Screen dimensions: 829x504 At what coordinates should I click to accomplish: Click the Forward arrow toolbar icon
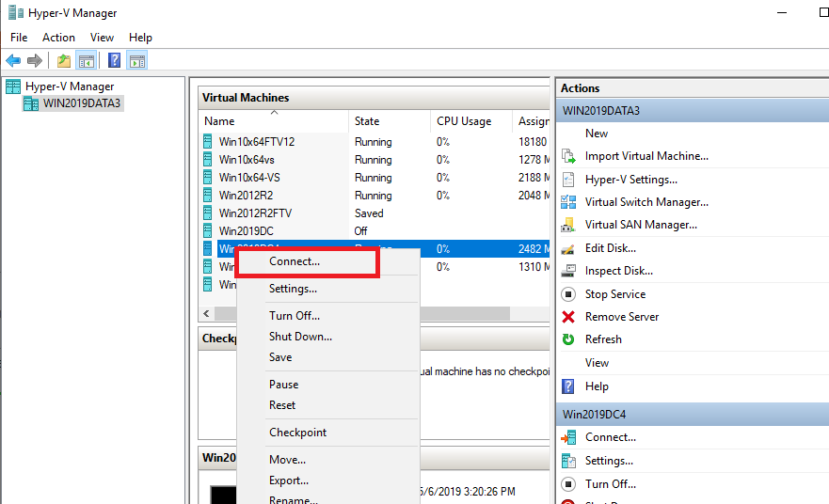pos(35,61)
